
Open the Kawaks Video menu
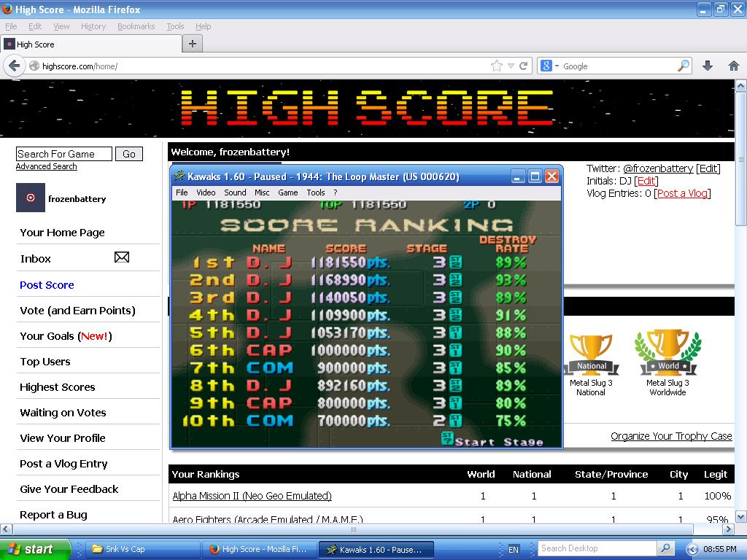coord(206,192)
